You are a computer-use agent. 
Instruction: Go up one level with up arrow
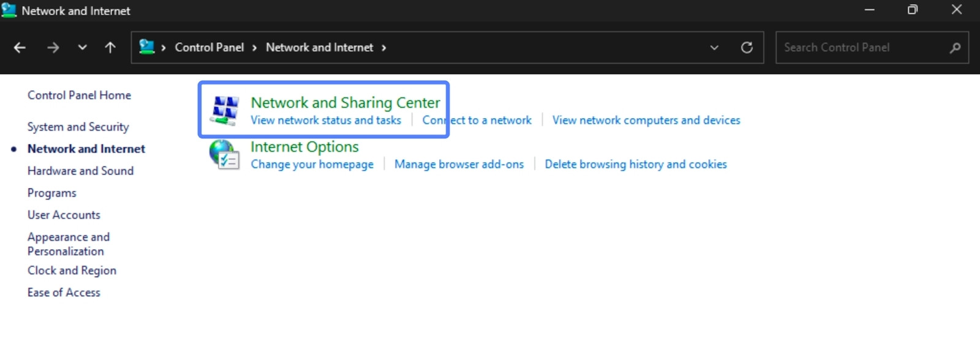click(110, 48)
